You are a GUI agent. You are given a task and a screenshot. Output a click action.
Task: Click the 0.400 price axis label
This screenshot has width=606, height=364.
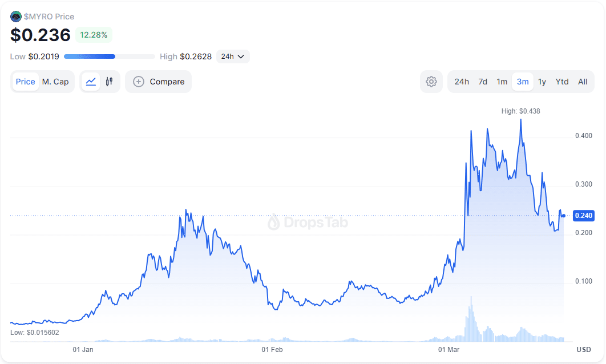[x=584, y=136]
